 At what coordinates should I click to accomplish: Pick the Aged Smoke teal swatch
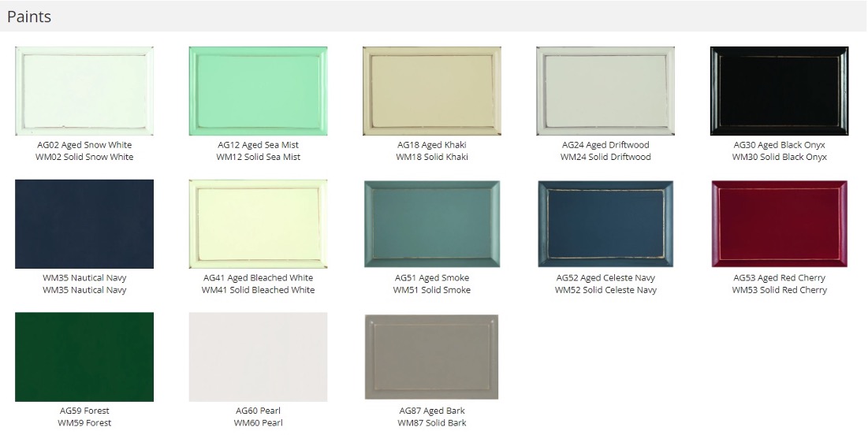coord(432,224)
